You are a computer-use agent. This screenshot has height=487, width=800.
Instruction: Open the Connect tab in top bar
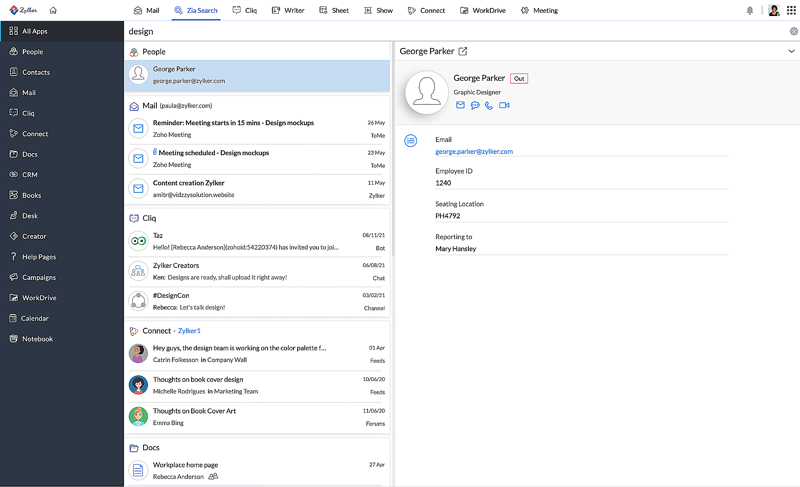[427, 10]
